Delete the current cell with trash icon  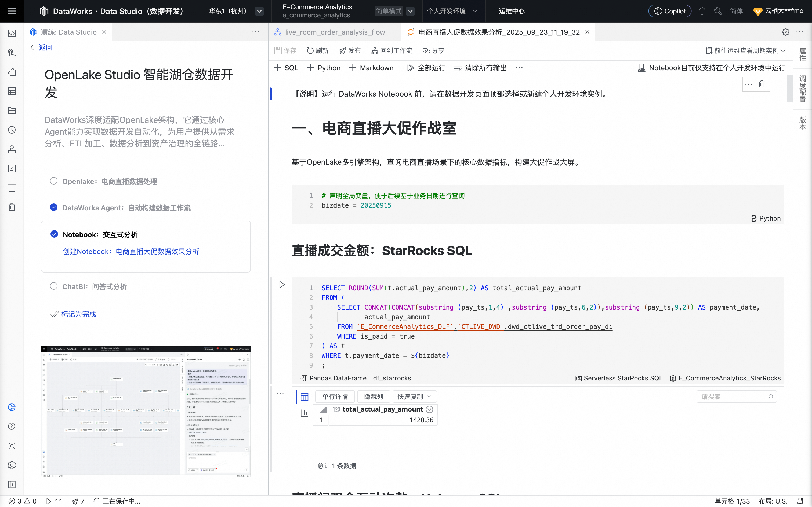(762, 84)
